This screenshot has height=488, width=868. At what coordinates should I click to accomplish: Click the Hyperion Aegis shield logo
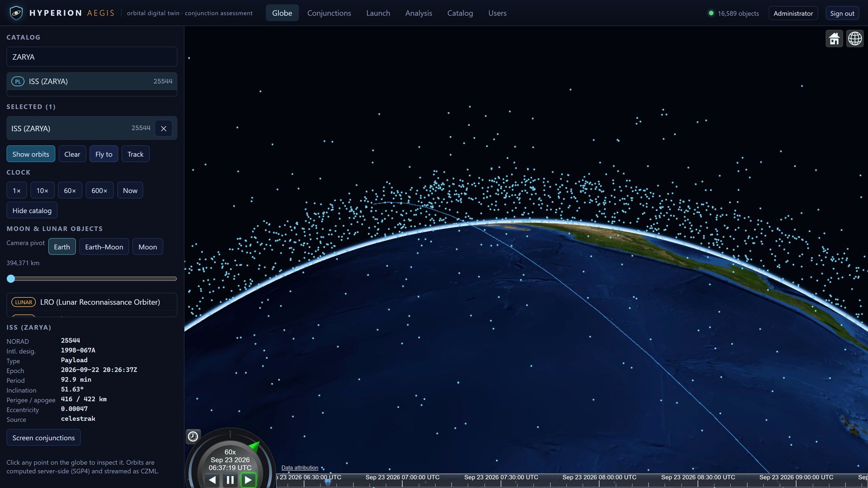16,12
